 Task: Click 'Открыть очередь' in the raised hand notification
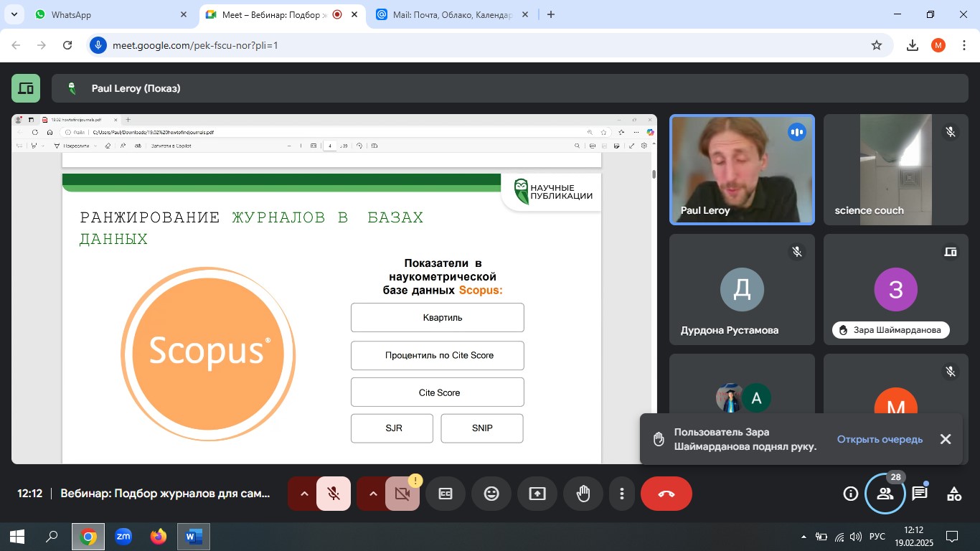(880, 439)
